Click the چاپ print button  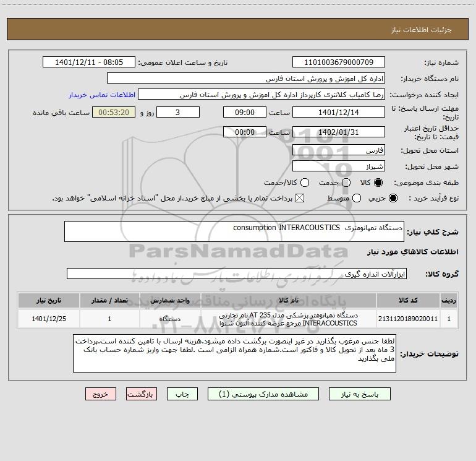point(182,394)
